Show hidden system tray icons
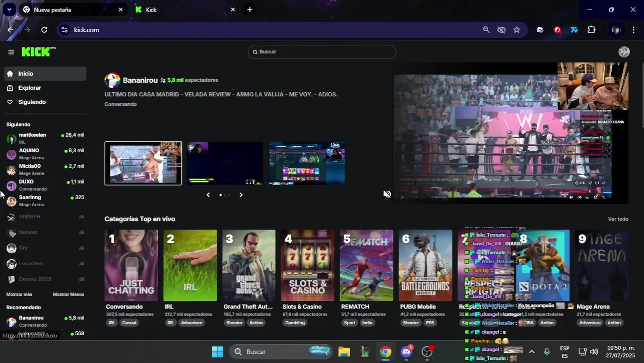This screenshot has height=363, width=644. [532, 351]
